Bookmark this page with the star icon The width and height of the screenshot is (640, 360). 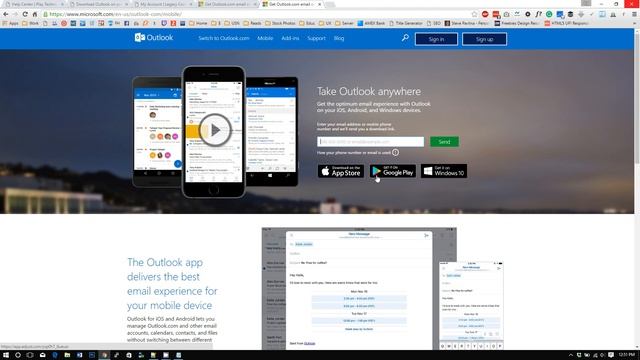[x=474, y=14]
